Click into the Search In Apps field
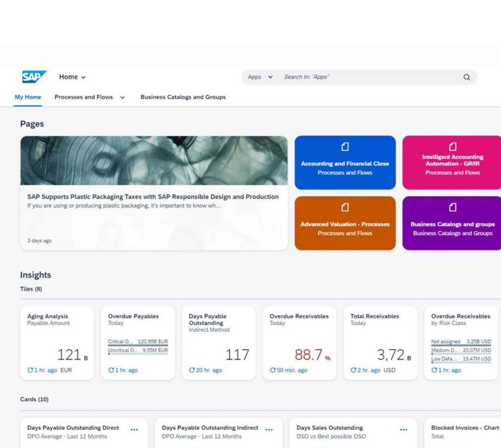Image resolution: width=501 pixels, height=448 pixels. click(367, 77)
